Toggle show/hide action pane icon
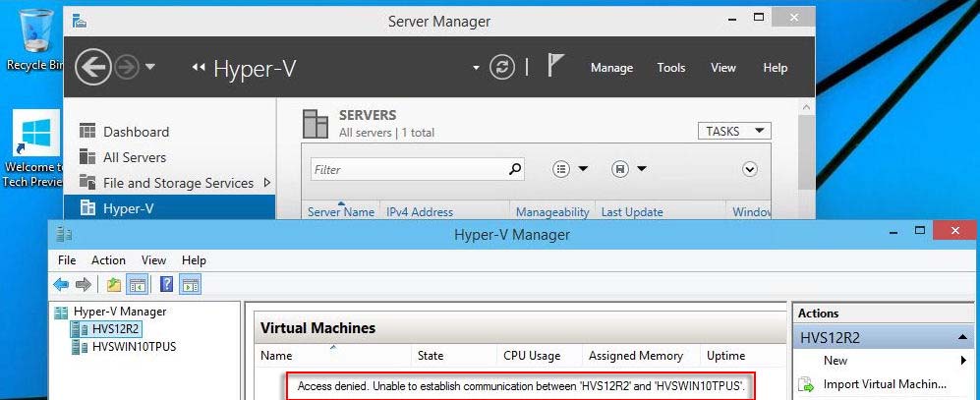 pos(190,285)
